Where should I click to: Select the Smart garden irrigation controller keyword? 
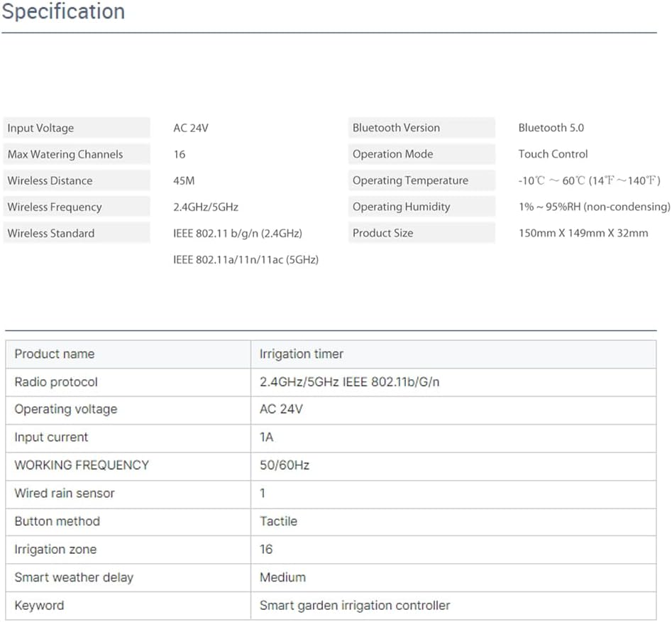[354, 606]
